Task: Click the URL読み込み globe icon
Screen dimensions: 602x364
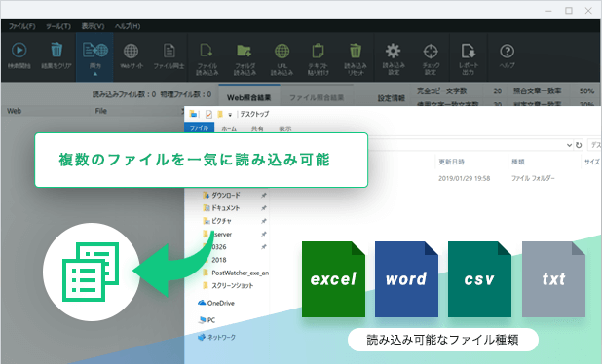Action: tap(282, 51)
